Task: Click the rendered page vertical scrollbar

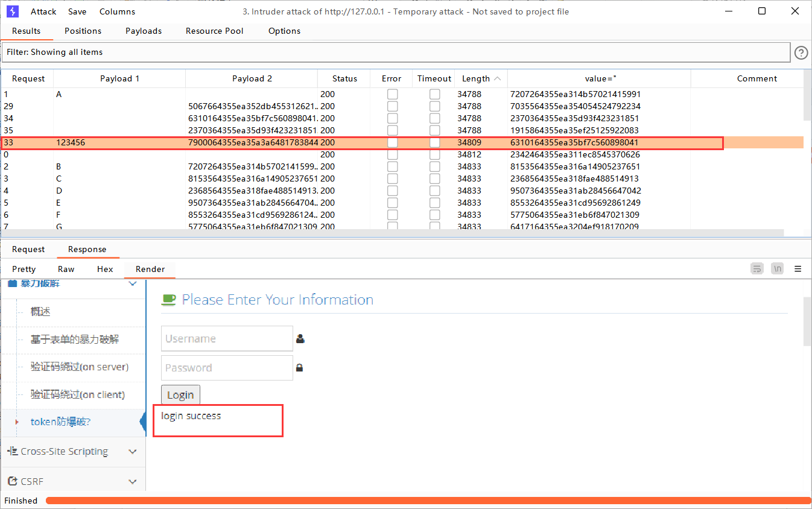Action: coord(808,321)
